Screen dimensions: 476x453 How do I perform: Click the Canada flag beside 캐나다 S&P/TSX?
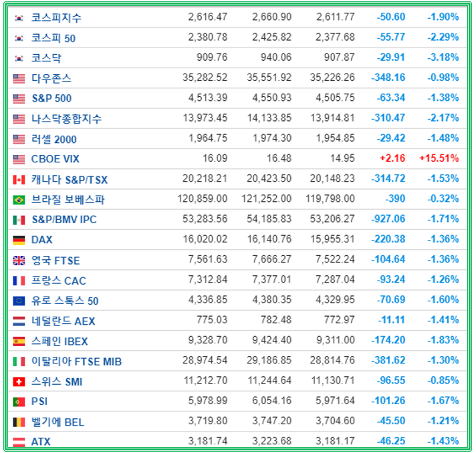click(x=19, y=180)
